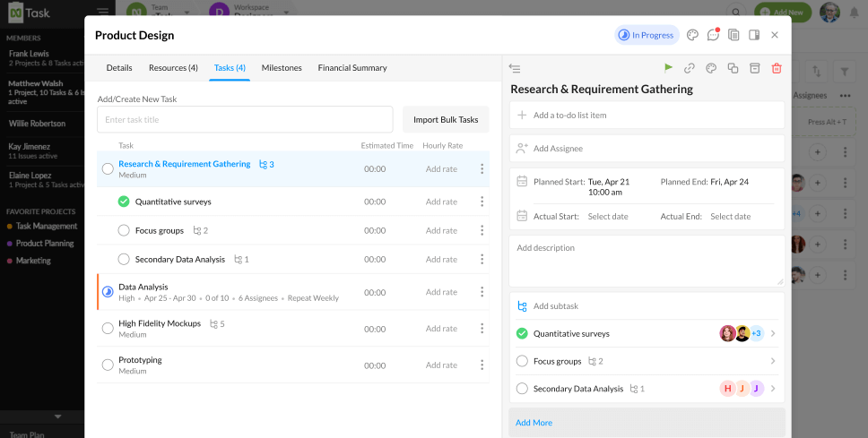The height and width of the screenshot is (438, 868).
Task: Open Secondary Data Analysis subtask via chevron
Action: click(773, 389)
